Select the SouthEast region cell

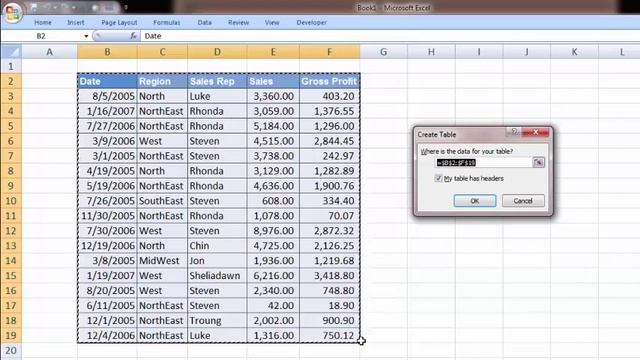click(162, 201)
